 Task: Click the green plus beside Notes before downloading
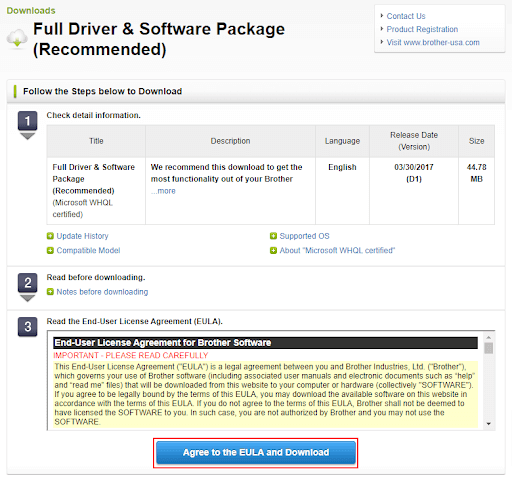50,292
